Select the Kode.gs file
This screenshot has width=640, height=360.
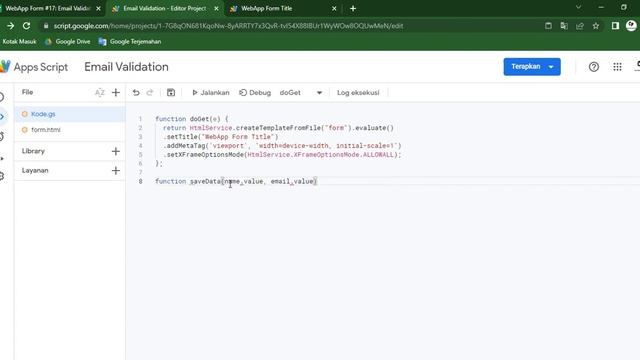point(70,114)
